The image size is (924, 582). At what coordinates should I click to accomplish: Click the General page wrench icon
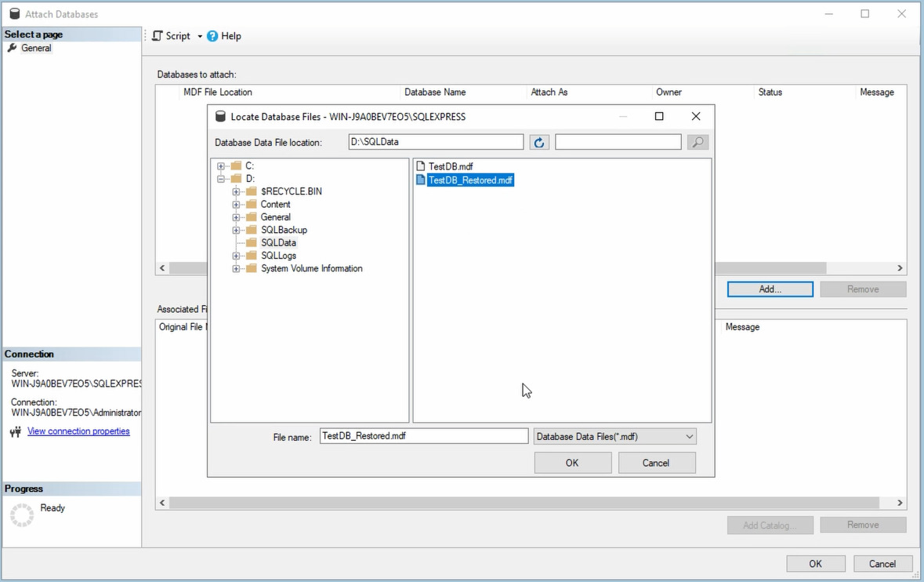point(12,48)
